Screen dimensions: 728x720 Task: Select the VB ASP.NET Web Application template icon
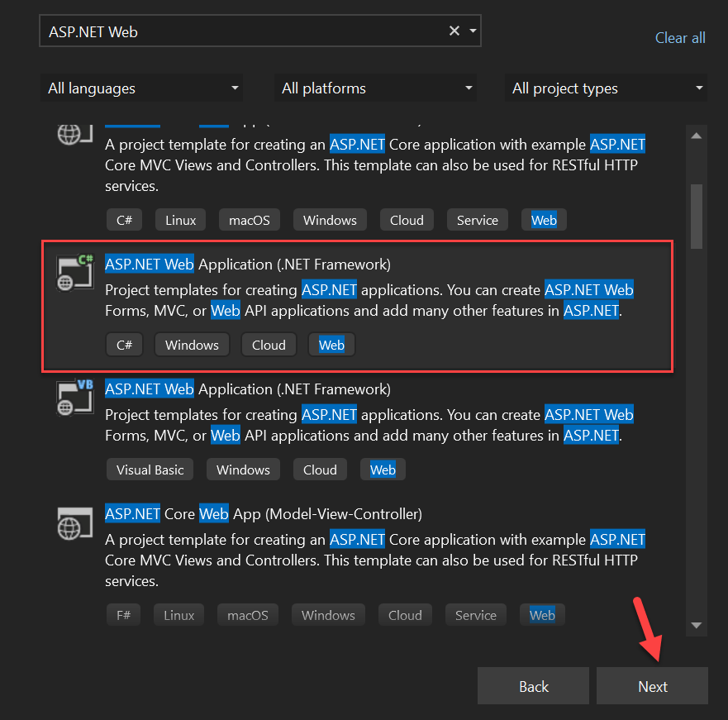[74, 398]
